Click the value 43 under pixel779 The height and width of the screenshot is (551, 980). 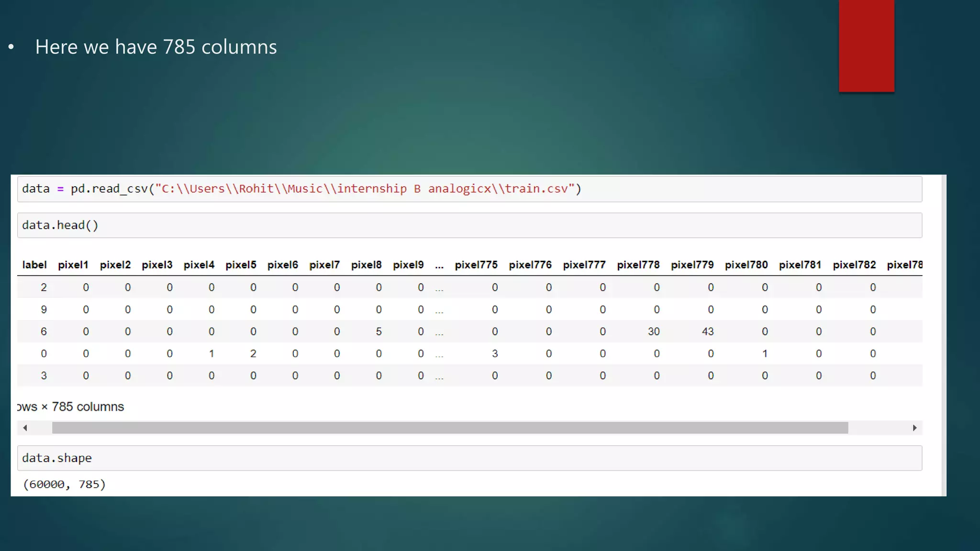[708, 331]
